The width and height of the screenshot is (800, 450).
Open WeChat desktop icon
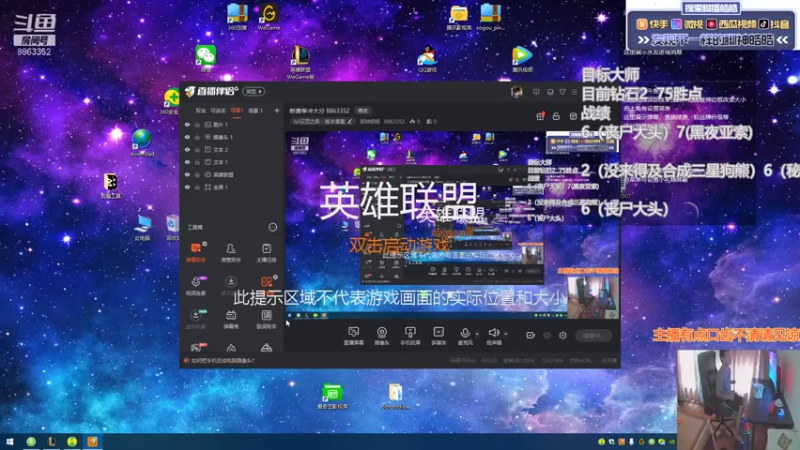(206, 58)
